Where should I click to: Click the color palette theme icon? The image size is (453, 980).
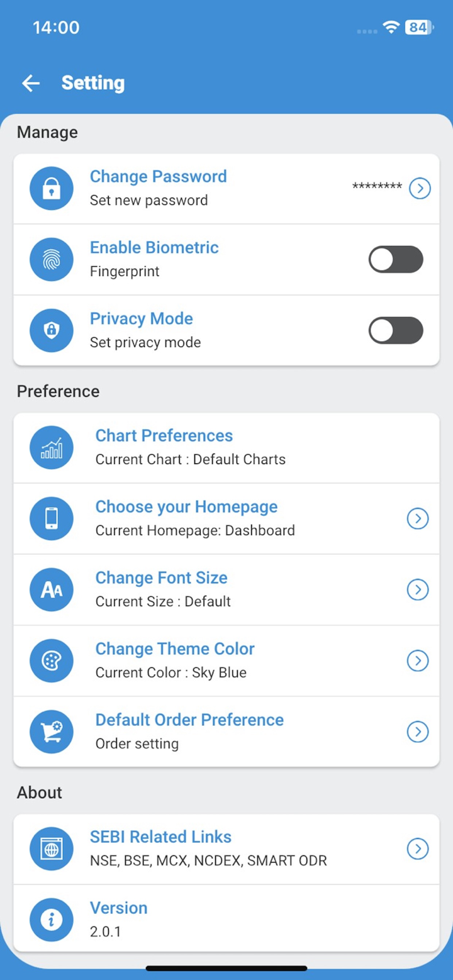(52, 660)
